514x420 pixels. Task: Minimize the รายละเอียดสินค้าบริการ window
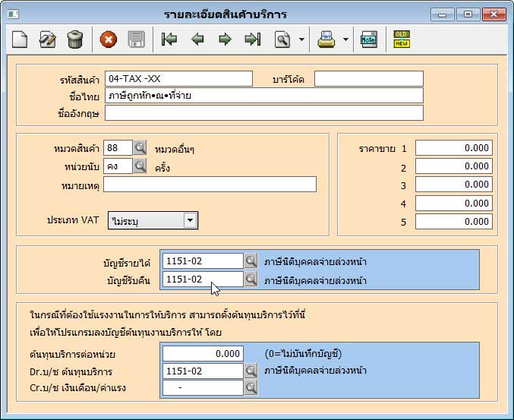[x=442, y=14]
